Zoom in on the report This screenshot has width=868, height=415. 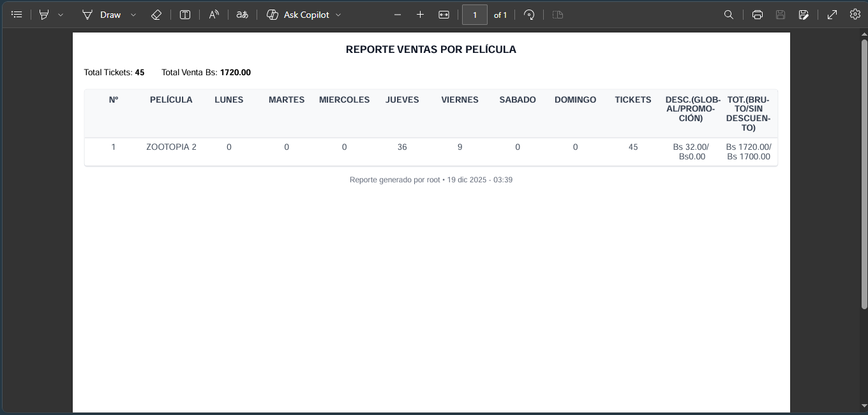420,14
